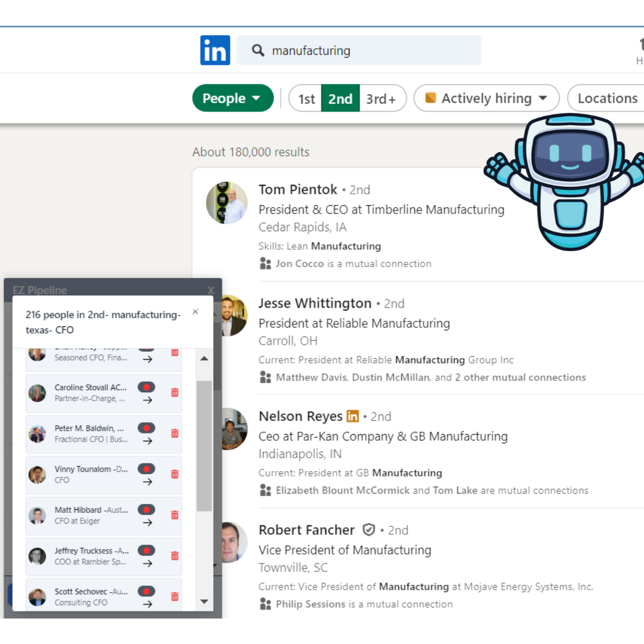This screenshot has height=644, width=644.
Task: Click Nelson Reyes's LinkedIn Premium badge
Action: tap(352, 416)
